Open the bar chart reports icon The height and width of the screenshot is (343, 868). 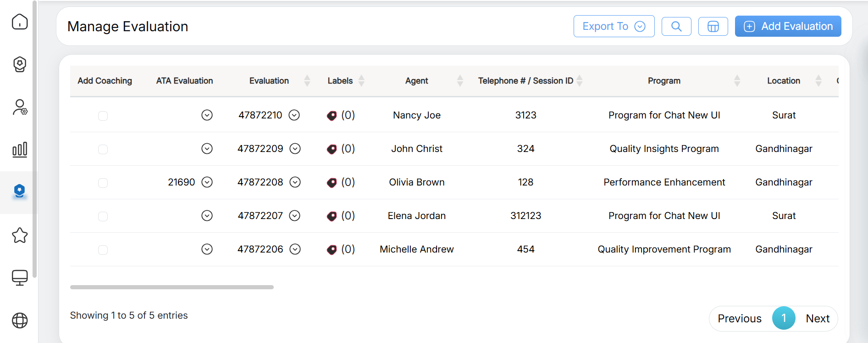coord(20,150)
